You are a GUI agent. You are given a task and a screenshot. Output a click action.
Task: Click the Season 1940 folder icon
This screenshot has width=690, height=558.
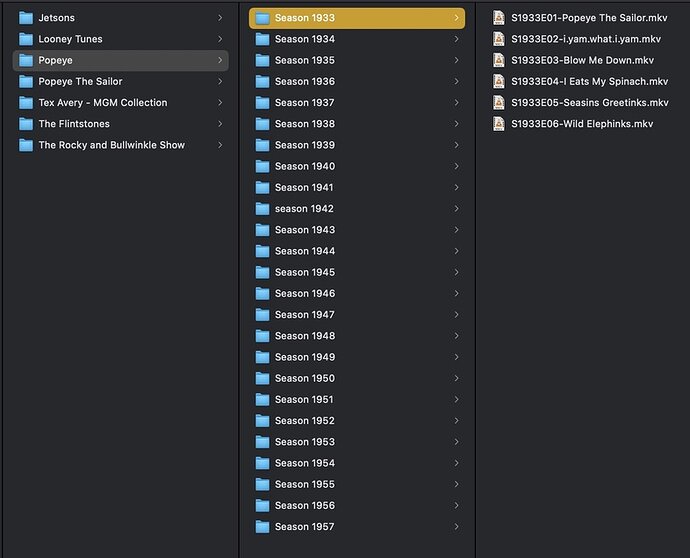pyautogui.click(x=262, y=166)
